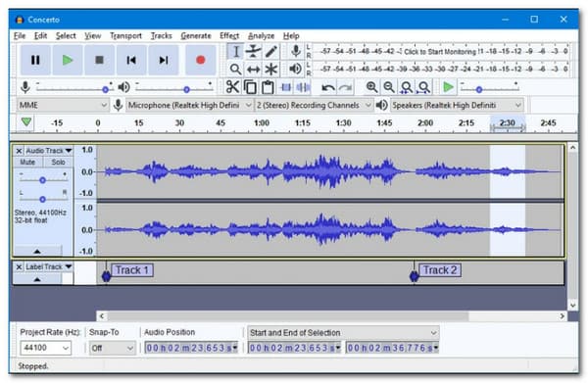
Task: Close the Label Track with X
Action: [x=19, y=266]
